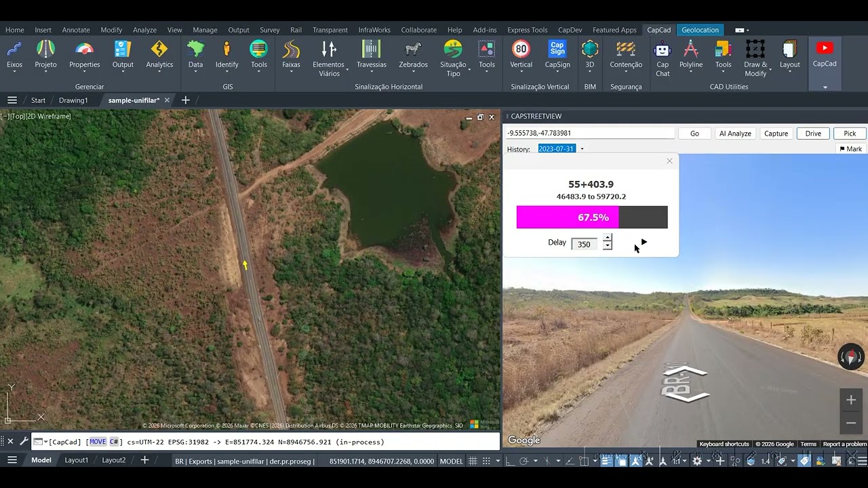
Task: Open the snap settings dropdown in status bar
Action: pyautogui.click(x=497, y=461)
